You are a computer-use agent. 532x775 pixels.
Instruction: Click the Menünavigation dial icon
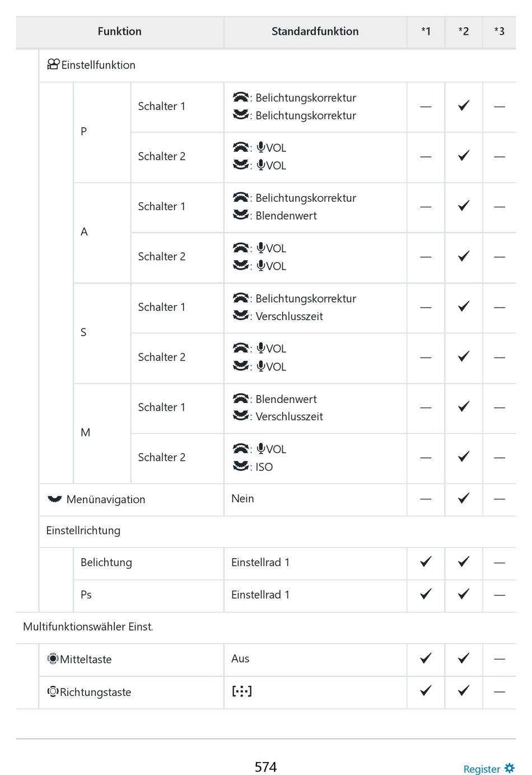pyautogui.click(x=54, y=499)
